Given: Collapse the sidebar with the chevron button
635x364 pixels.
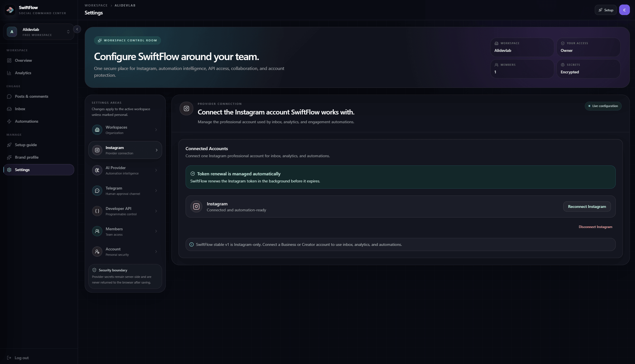Looking at the screenshot, I should click(77, 29).
